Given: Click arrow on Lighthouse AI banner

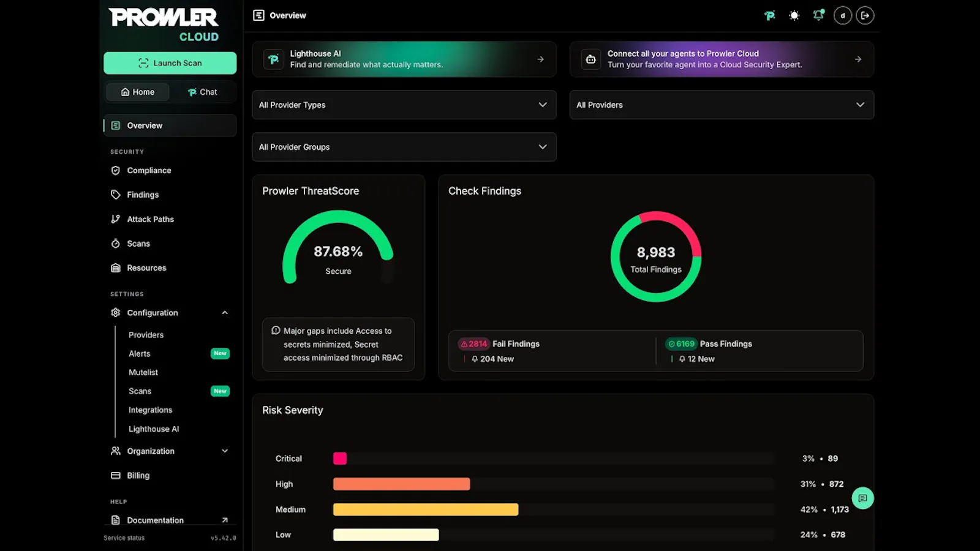Looking at the screenshot, I should 540,59.
